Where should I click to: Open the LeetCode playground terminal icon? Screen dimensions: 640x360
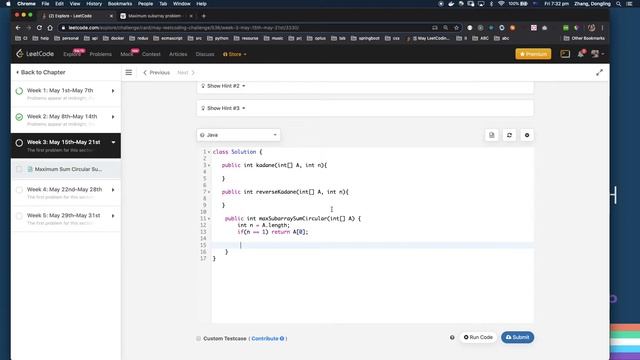(565, 54)
